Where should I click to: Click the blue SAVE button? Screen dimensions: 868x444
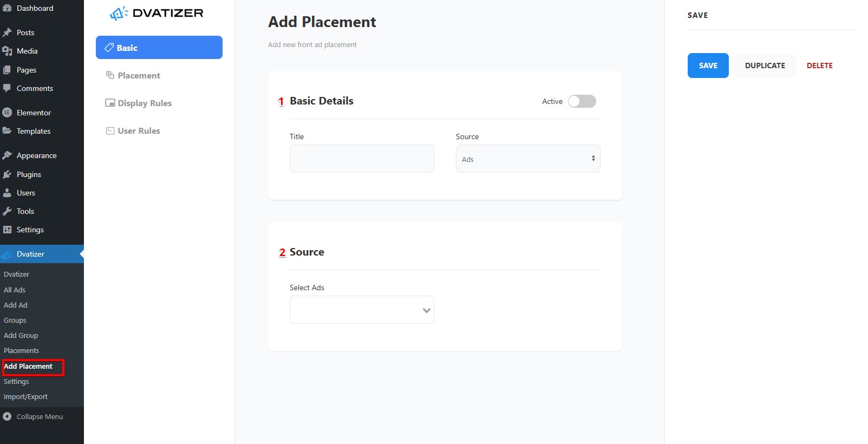(x=708, y=66)
